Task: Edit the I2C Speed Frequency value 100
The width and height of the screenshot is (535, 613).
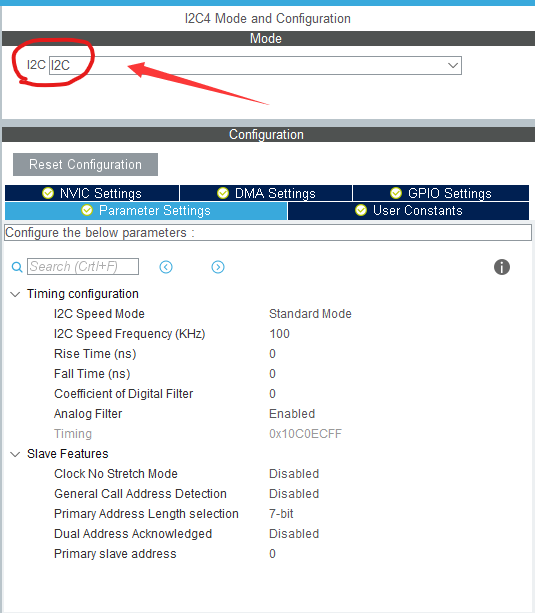Action: (279, 334)
